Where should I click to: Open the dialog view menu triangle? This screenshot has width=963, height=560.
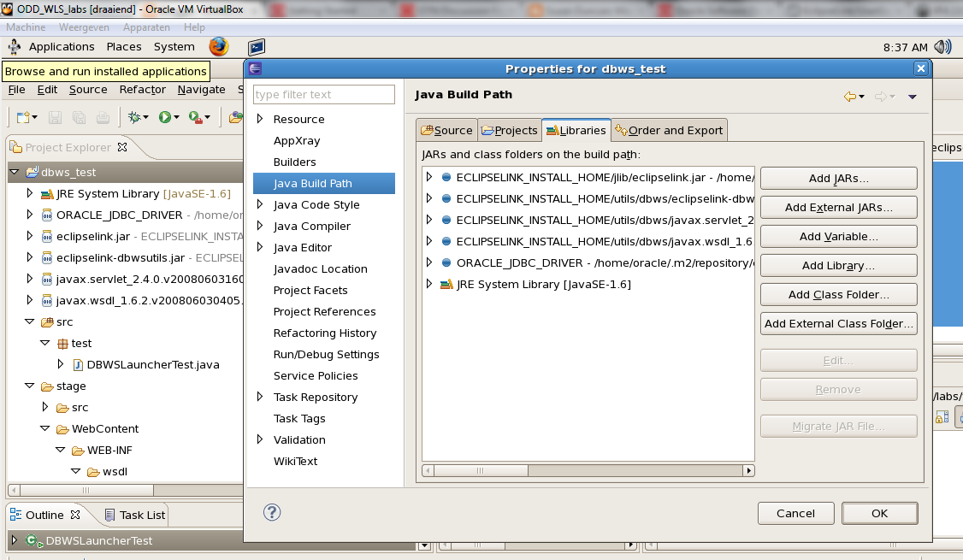pos(913,97)
